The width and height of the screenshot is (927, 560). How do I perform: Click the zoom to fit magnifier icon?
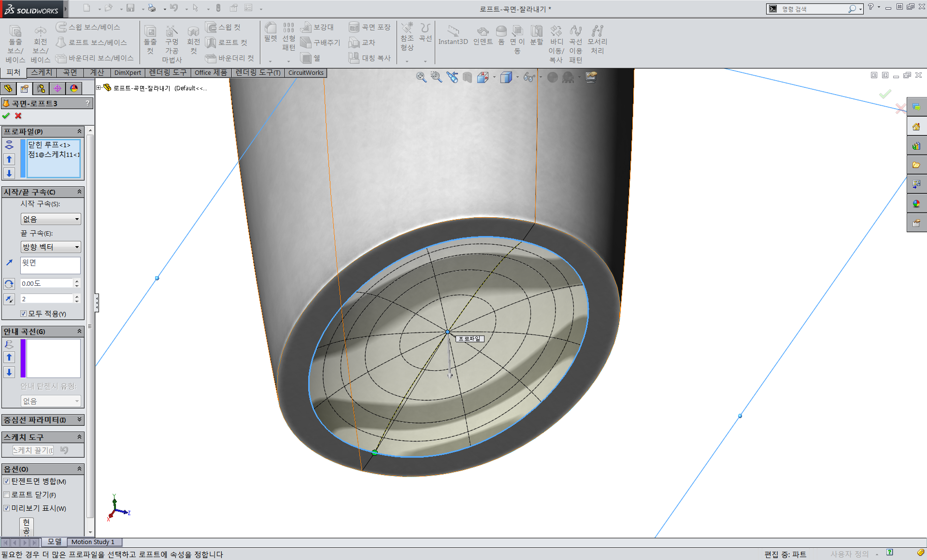pos(421,77)
